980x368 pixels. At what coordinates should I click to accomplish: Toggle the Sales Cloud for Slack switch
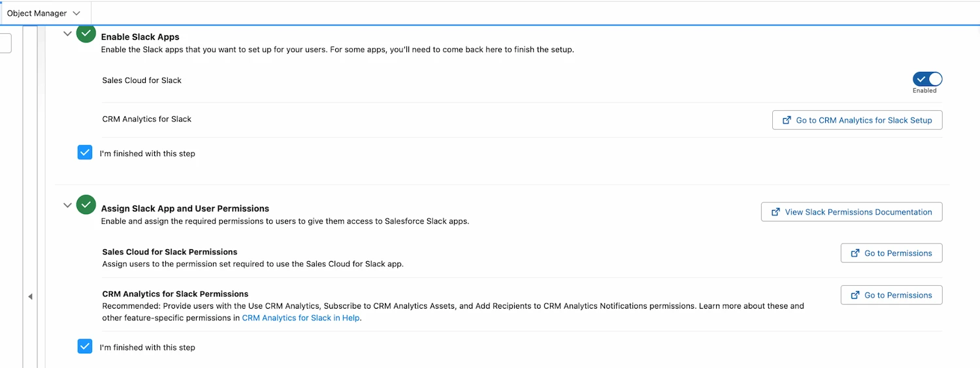pyautogui.click(x=927, y=80)
